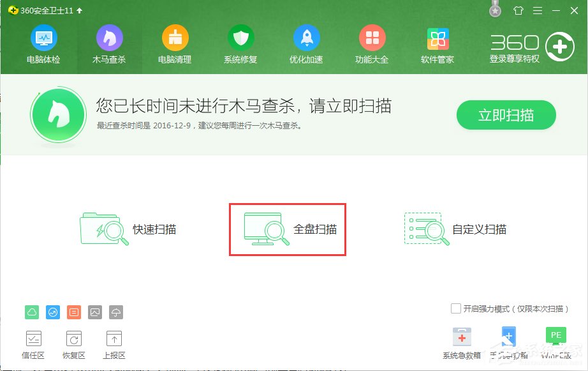Select the 木马查杀 (trojan scan) icon
This screenshot has width=588, height=371.
[109, 43]
